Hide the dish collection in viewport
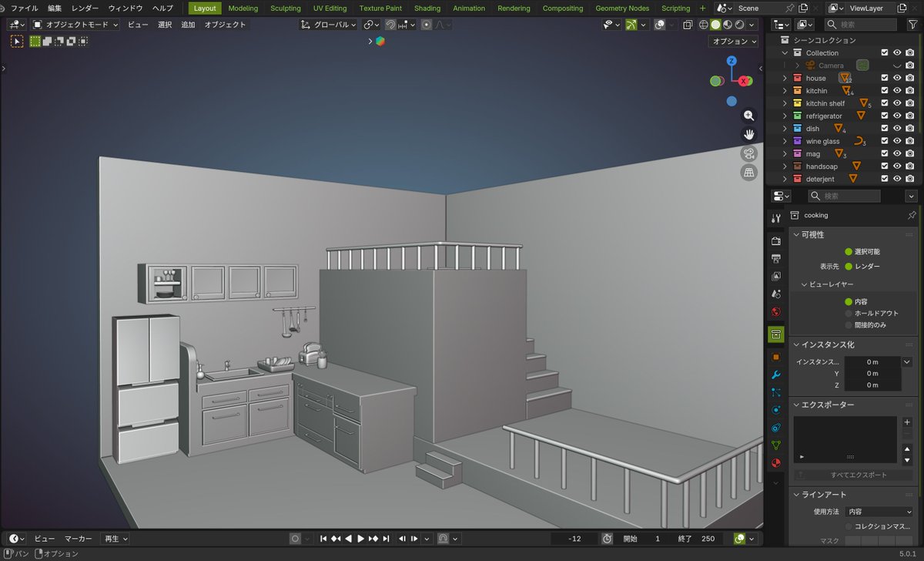 pyautogui.click(x=897, y=129)
